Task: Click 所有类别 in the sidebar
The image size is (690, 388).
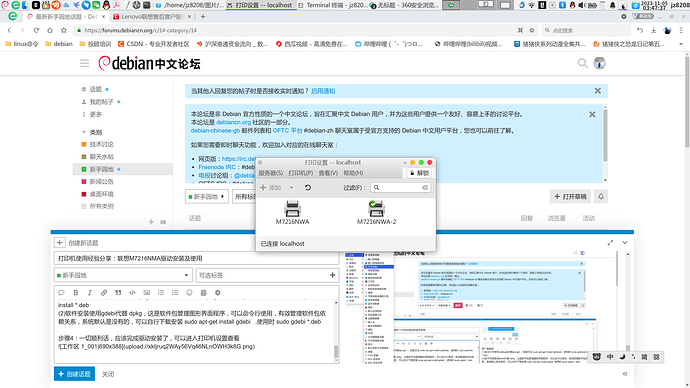Action: pos(102,206)
